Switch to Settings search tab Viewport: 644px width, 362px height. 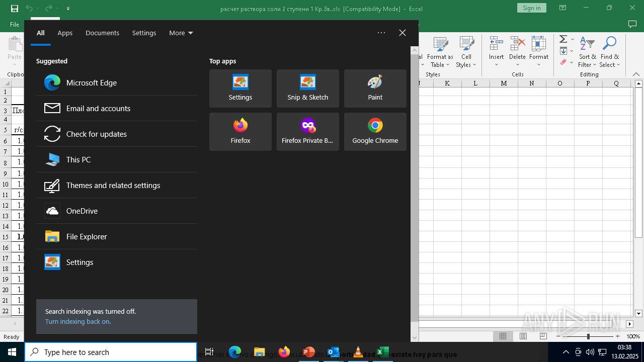click(144, 33)
